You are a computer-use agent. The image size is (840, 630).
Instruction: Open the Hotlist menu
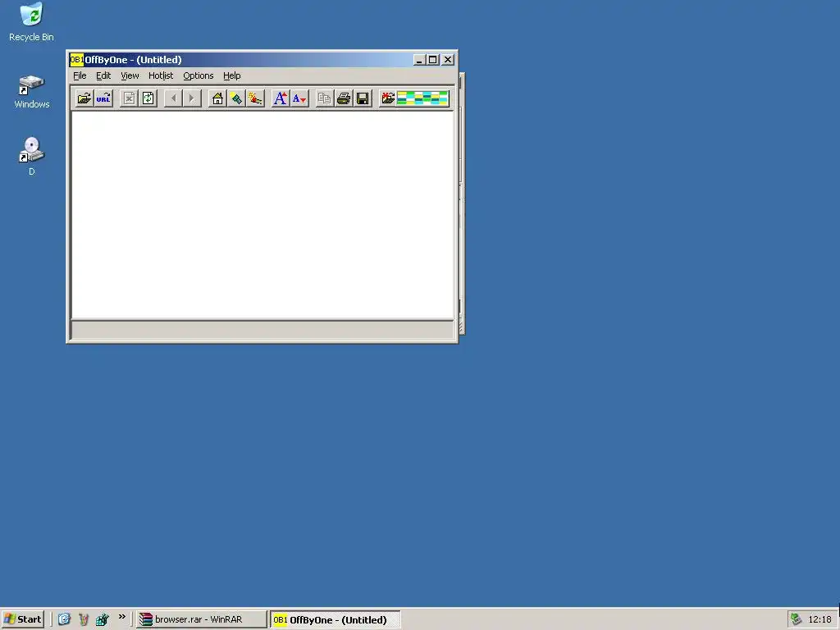[161, 75]
